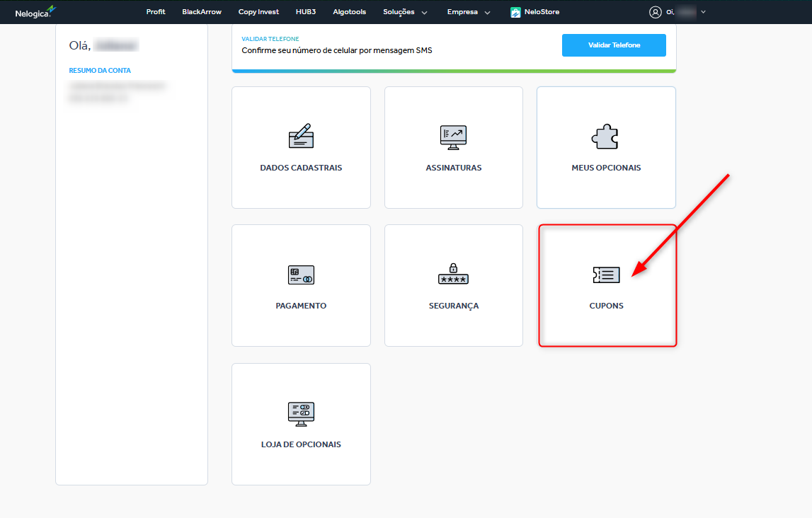Select Copy Invest in the navigation bar

pos(258,12)
